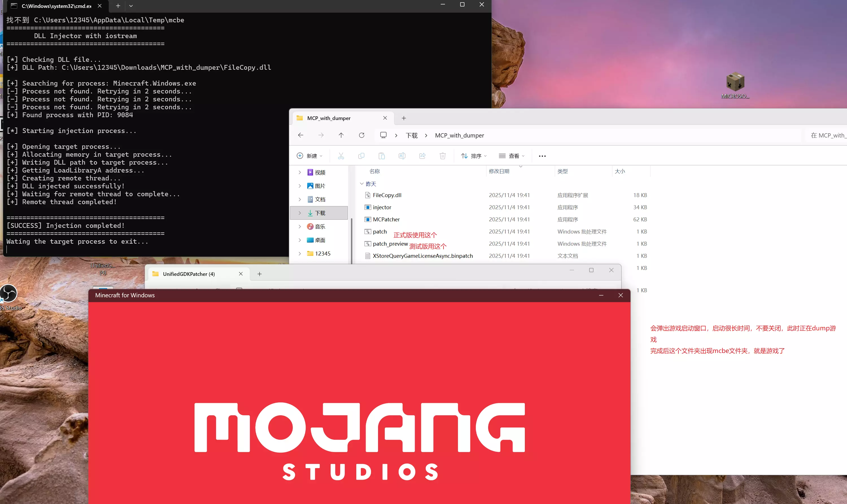Select the injector application file

(382, 207)
